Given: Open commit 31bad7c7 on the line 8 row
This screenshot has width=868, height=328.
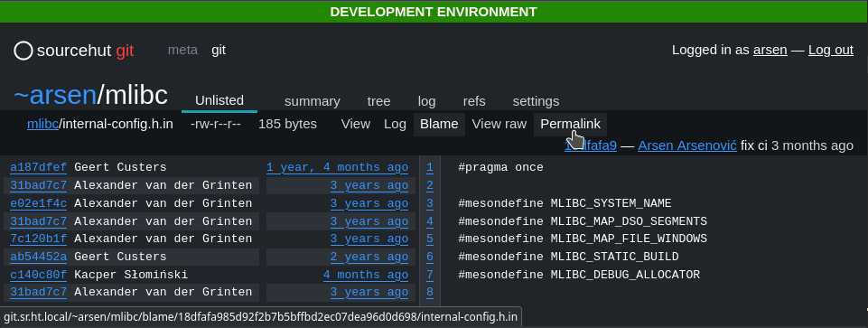Looking at the screenshot, I should click(x=38, y=292).
